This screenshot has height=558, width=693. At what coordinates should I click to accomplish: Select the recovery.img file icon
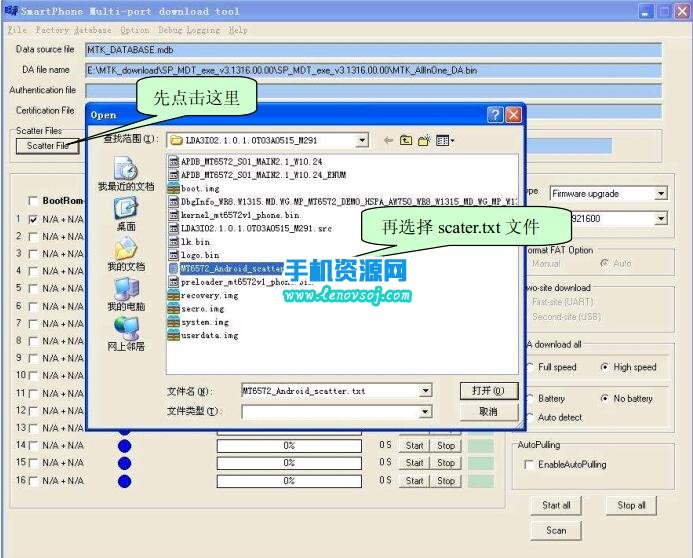(x=173, y=295)
